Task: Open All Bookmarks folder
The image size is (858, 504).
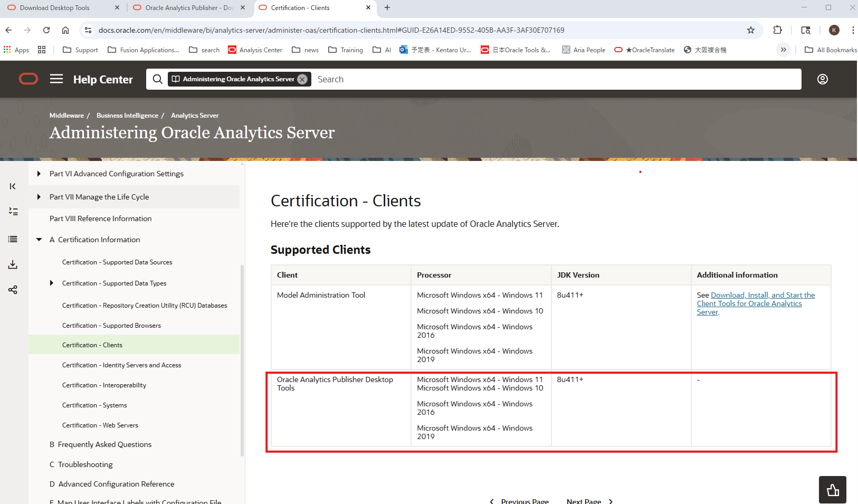Action: [x=831, y=50]
